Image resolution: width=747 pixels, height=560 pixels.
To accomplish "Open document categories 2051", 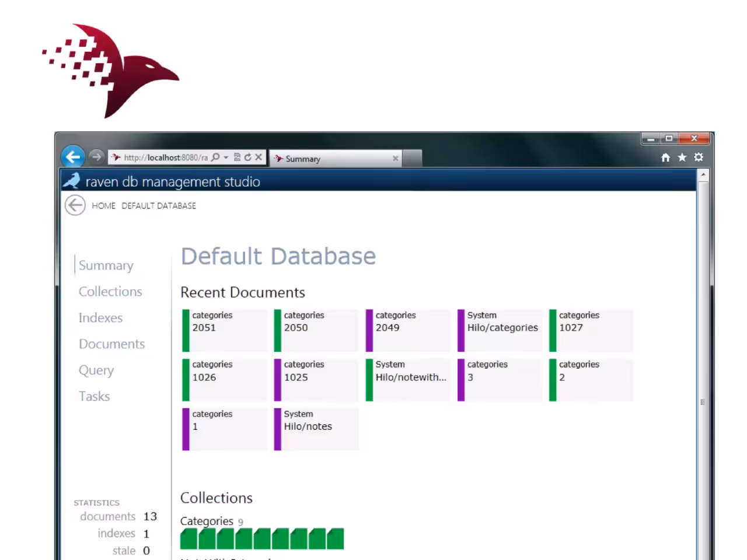I will click(225, 330).
